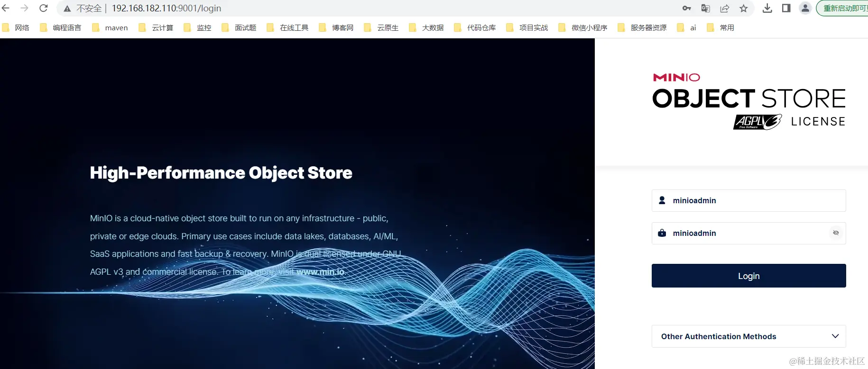Click the High-Performance Object Store heading
Image resolution: width=868 pixels, height=369 pixels.
tap(221, 173)
